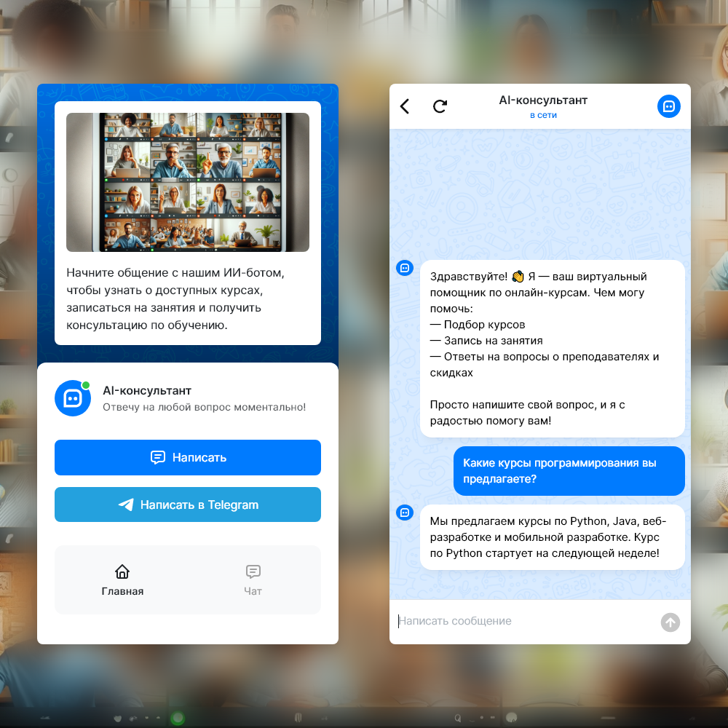
Task: Click the bot reply about Python courses
Action: 552,537
